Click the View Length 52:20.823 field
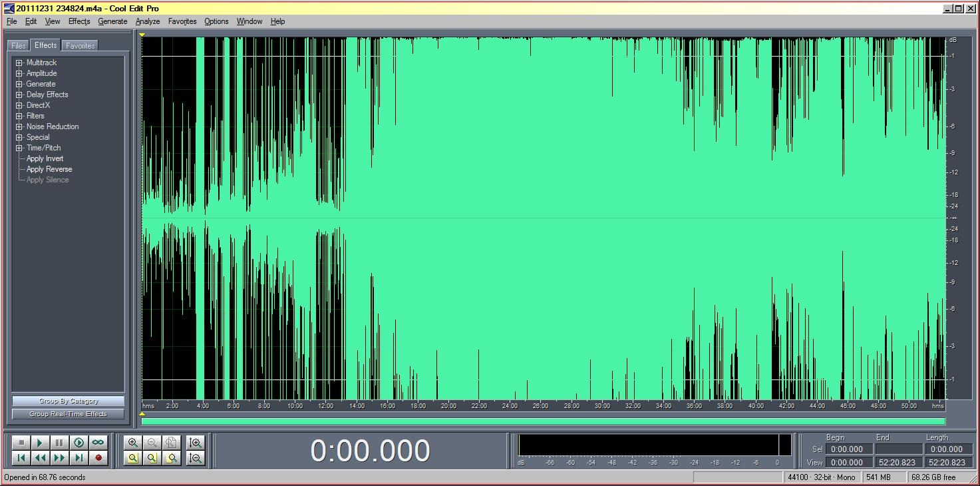The height and width of the screenshot is (486, 980). pyautogui.click(x=948, y=462)
